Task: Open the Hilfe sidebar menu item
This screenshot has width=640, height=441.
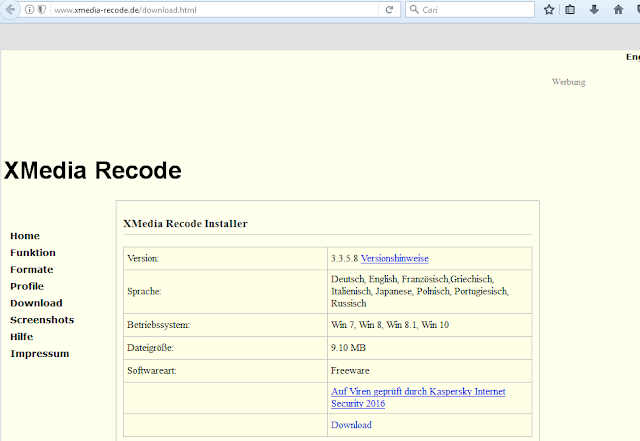Action: (22, 337)
